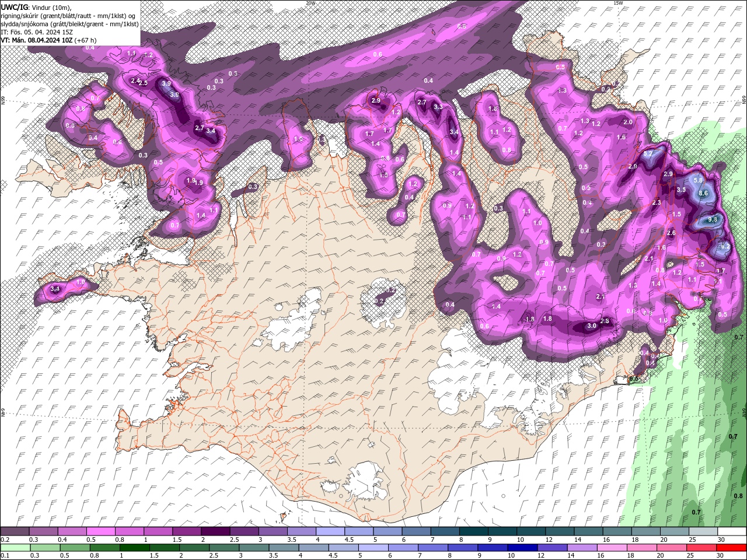
Task: Click the '20W' longitude label at top
Action: pos(310,2)
